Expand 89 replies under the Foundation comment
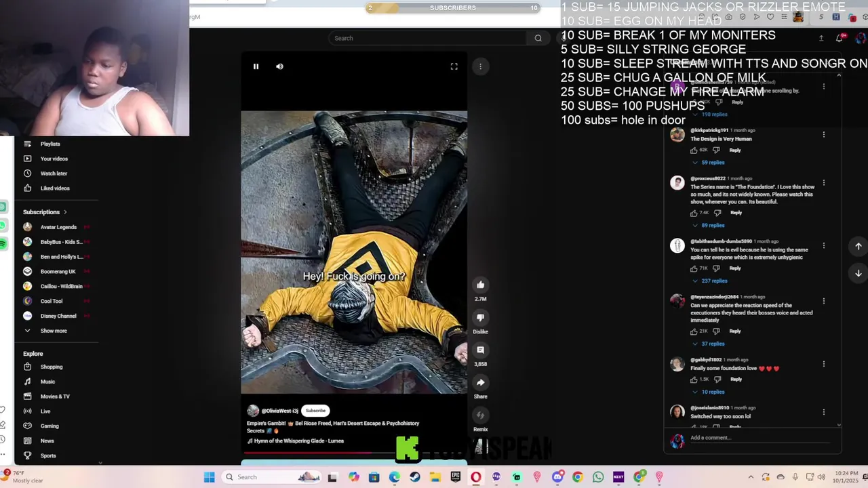Screen dimensions: 868x488 click(709, 225)
